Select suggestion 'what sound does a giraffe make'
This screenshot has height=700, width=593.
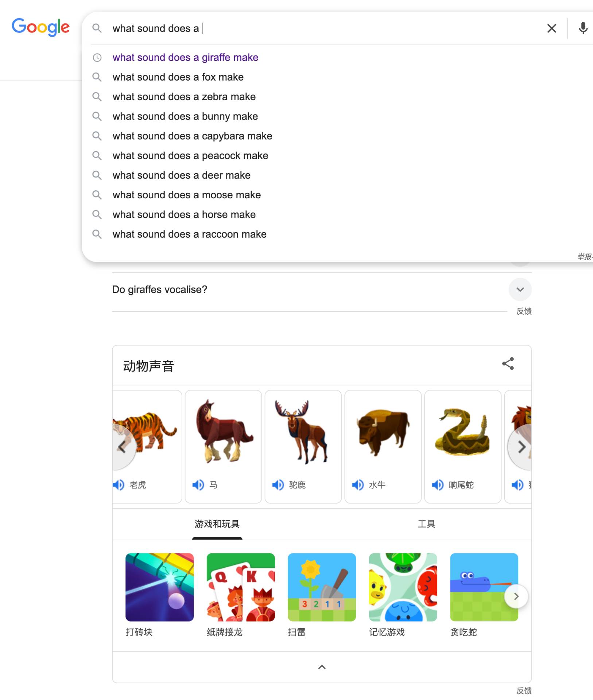(185, 58)
